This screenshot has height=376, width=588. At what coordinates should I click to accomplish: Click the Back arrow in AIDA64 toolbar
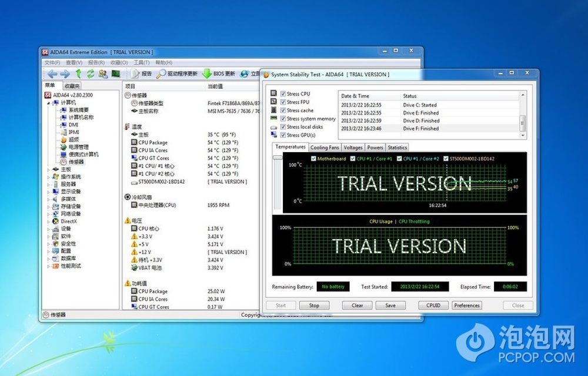52,74
